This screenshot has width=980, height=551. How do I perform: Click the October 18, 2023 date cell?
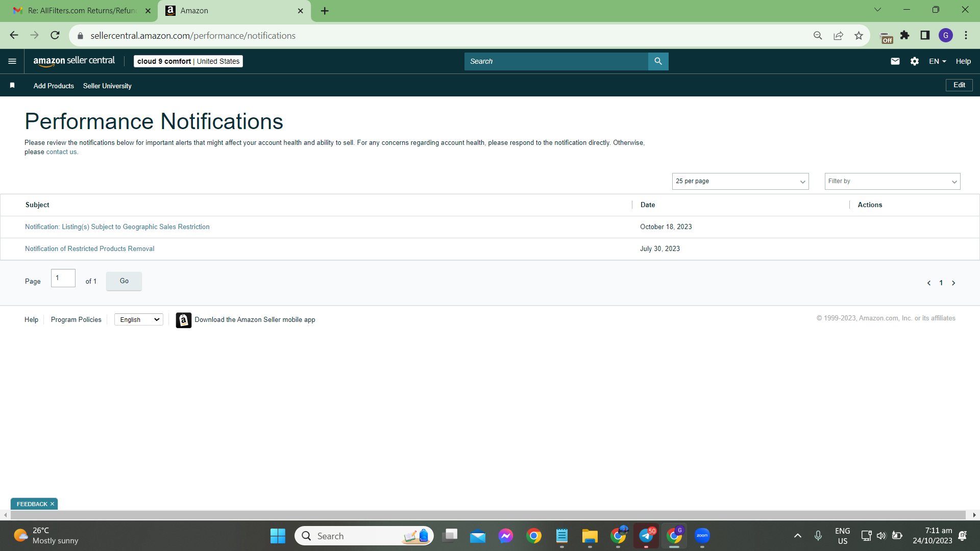(x=666, y=227)
